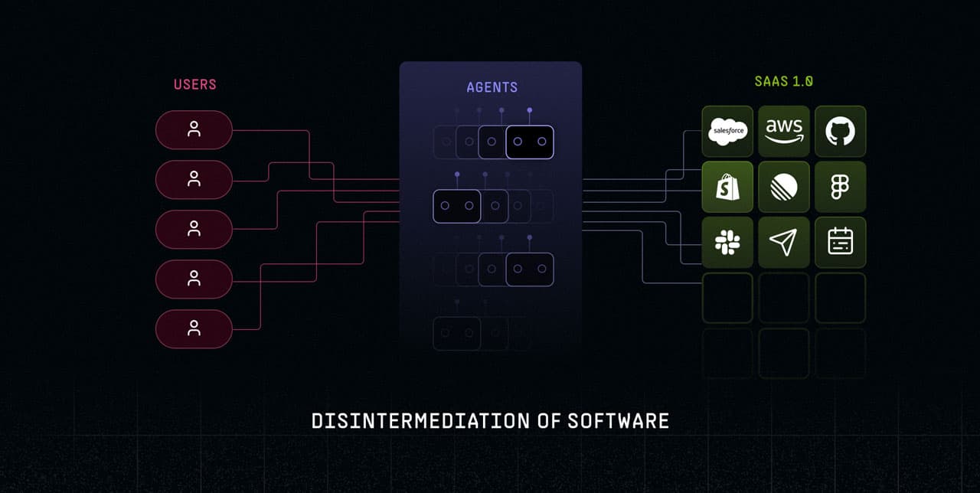Open the GitHub octocat icon
Screen dimensions: 980x493
pos(840,131)
